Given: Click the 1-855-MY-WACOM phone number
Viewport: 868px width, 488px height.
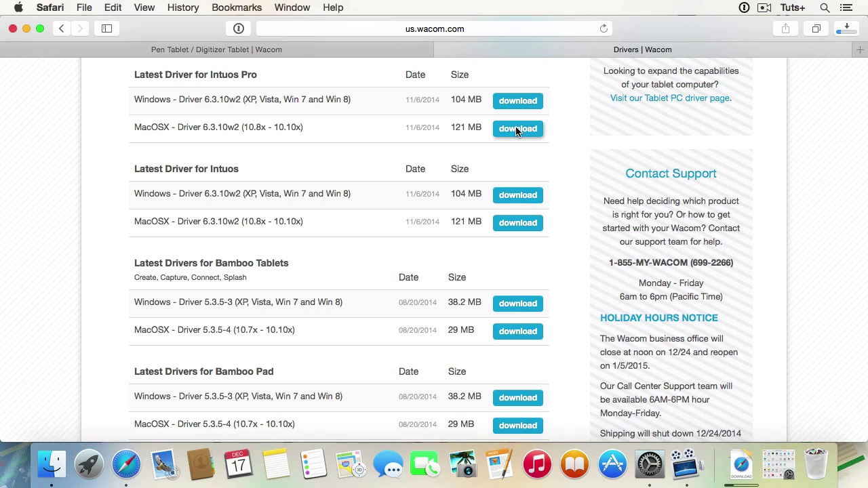Looking at the screenshot, I should point(671,262).
